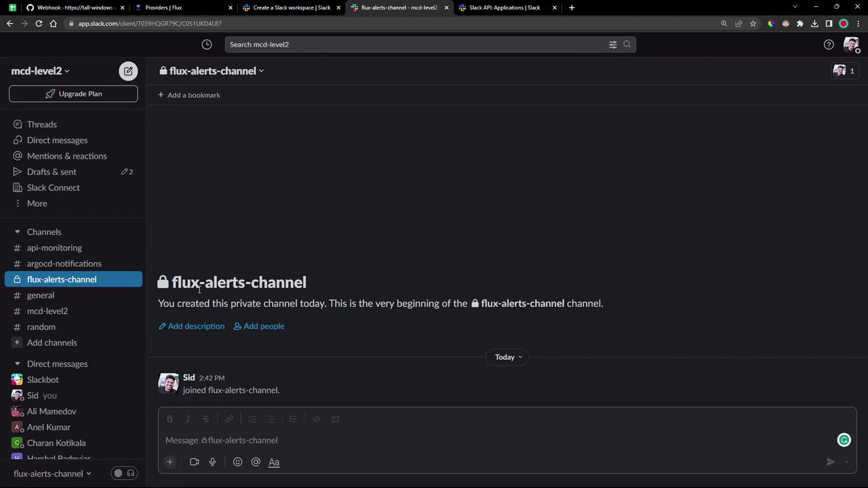The width and height of the screenshot is (868, 488).
Task: Click the magnifier icon in search bar
Action: point(627,45)
